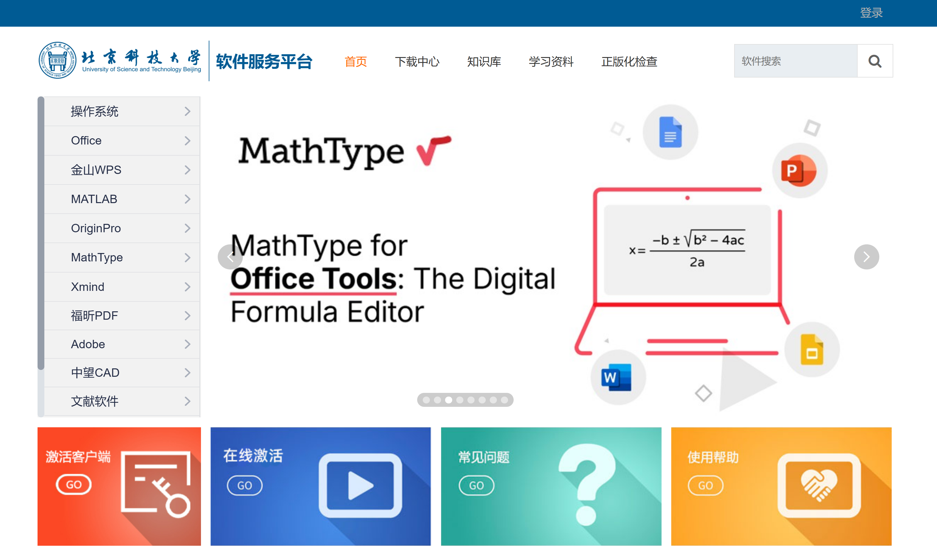Select the fourth carousel dot

click(460, 400)
